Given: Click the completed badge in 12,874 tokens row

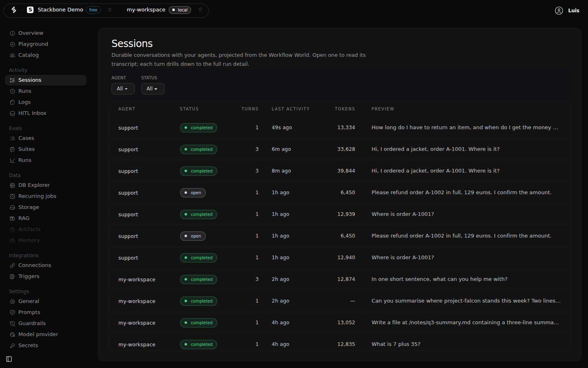Looking at the screenshot, I should click(x=198, y=279).
